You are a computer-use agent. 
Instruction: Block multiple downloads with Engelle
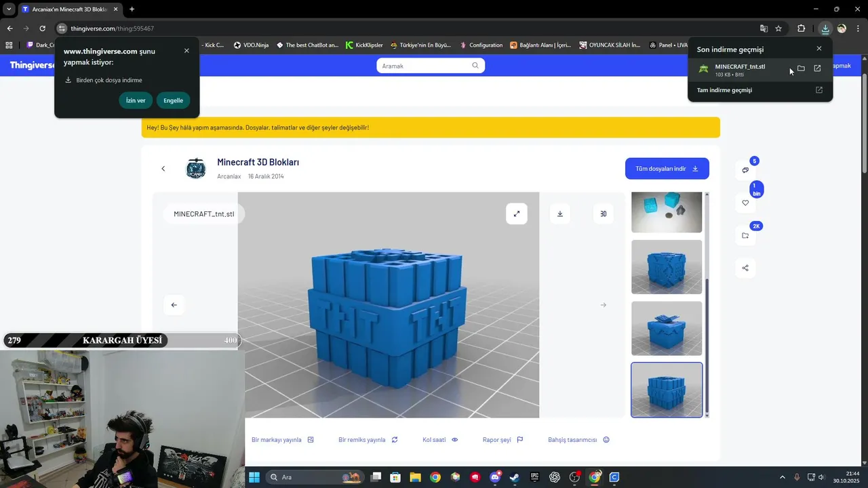point(173,100)
